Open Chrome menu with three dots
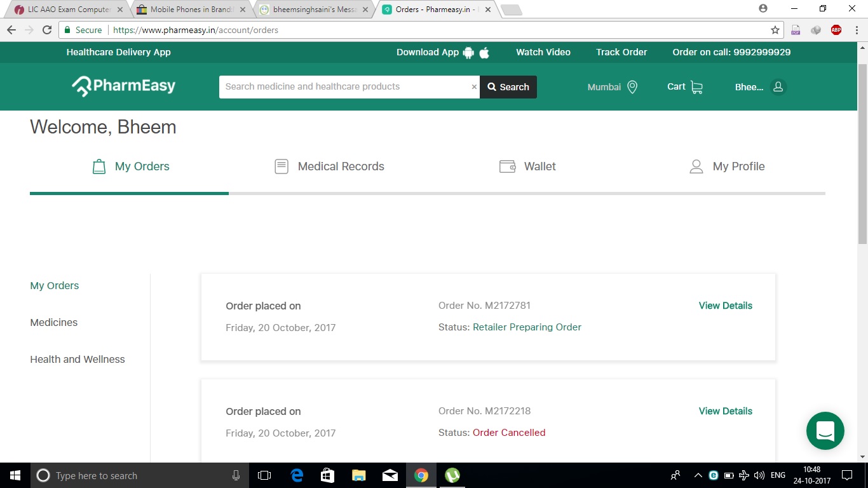 tap(855, 30)
